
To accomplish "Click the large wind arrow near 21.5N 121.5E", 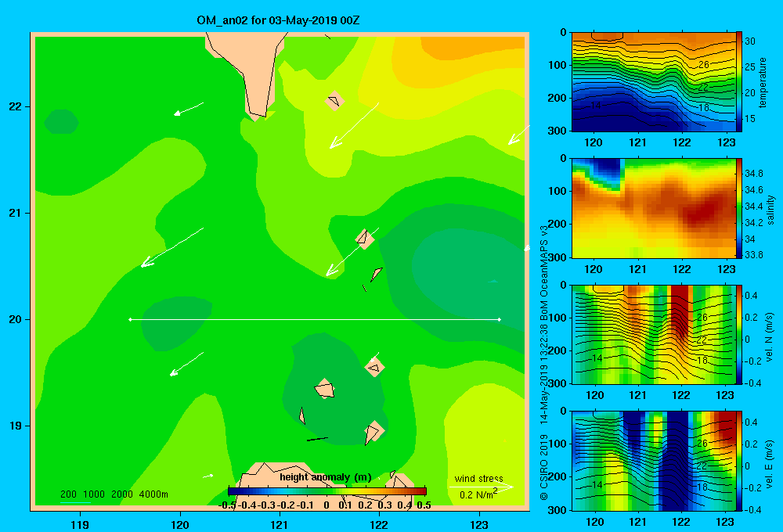I will [x=354, y=126].
